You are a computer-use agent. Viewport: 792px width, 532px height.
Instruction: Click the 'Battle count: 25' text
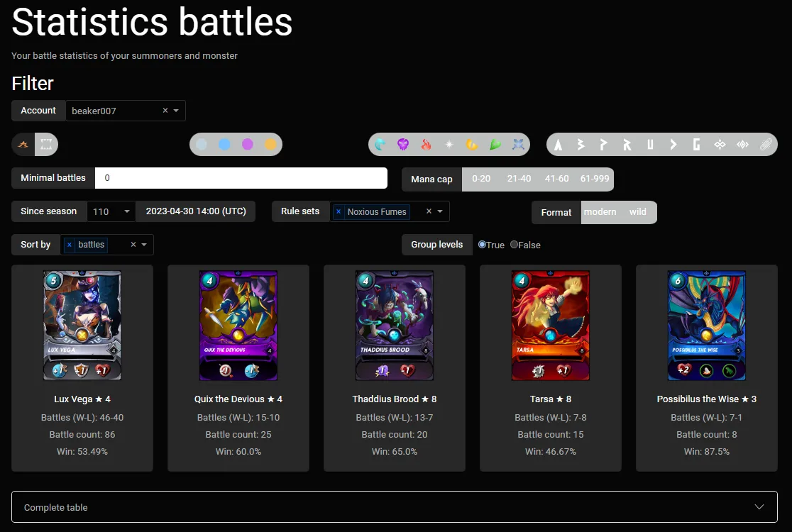coord(238,435)
